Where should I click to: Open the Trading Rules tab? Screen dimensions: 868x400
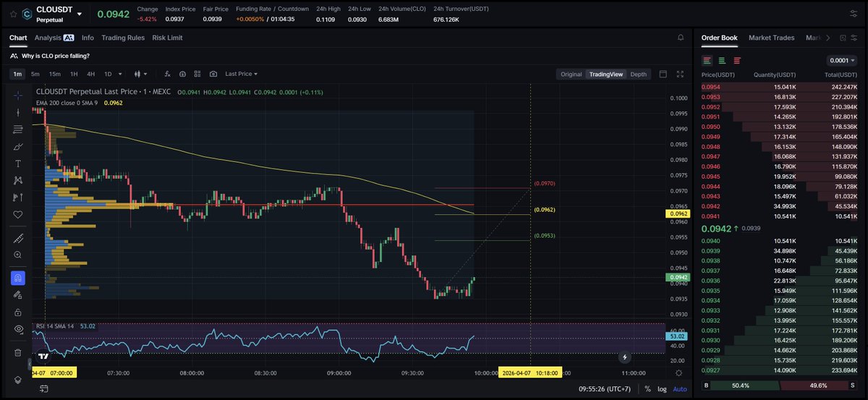point(123,38)
